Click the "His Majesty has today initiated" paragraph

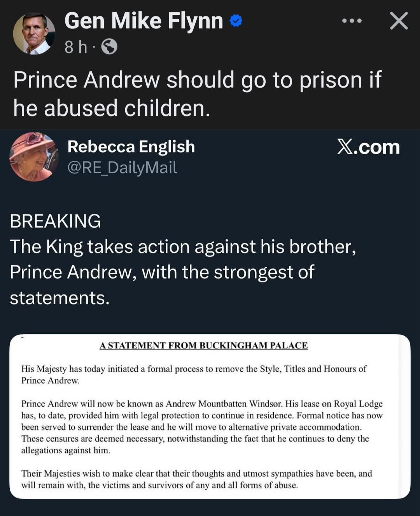[194, 374]
